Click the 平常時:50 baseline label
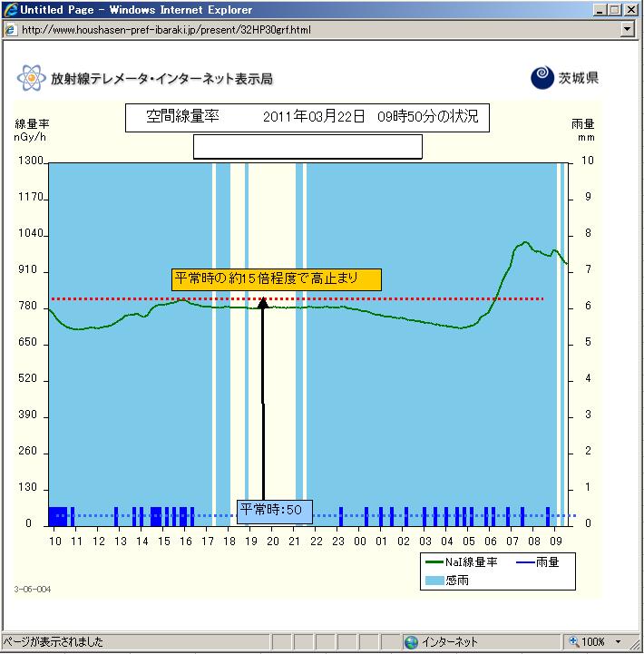Screen dimensions: 644x654 point(274,511)
